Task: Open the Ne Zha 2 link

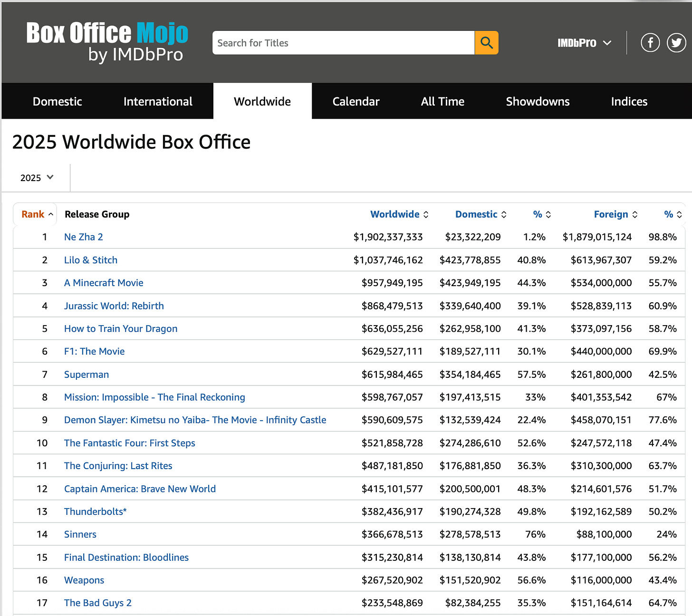Action: pyautogui.click(x=84, y=237)
